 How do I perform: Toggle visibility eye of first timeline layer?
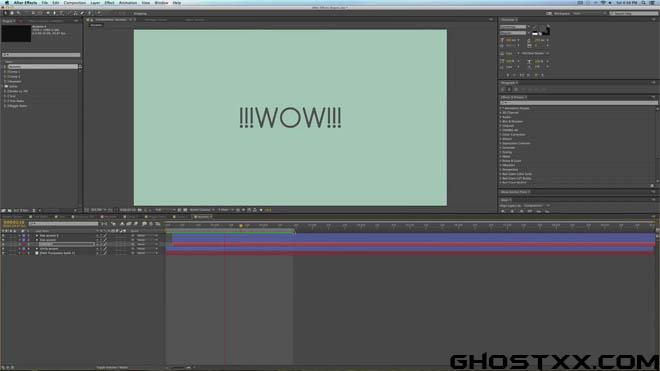click(x=3, y=235)
